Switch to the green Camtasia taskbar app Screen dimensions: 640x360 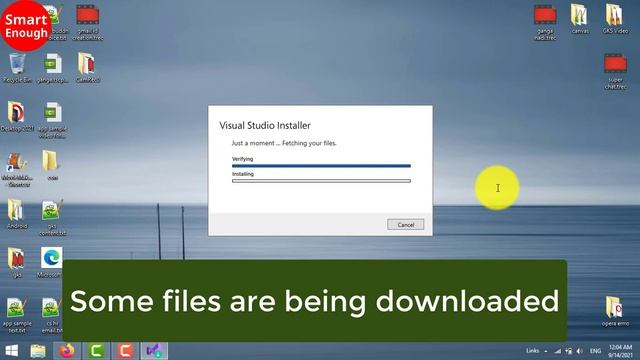tap(96, 351)
